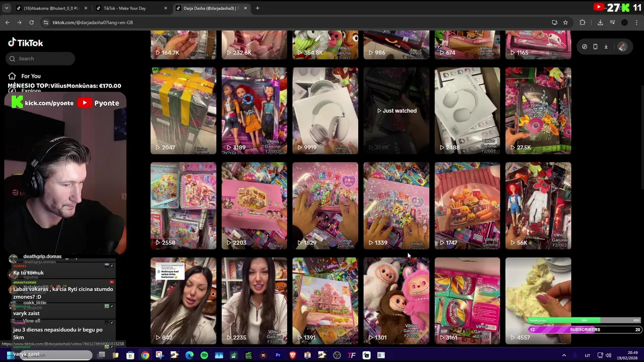
Task: Open a new browser tab
Action: coord(257,8)
